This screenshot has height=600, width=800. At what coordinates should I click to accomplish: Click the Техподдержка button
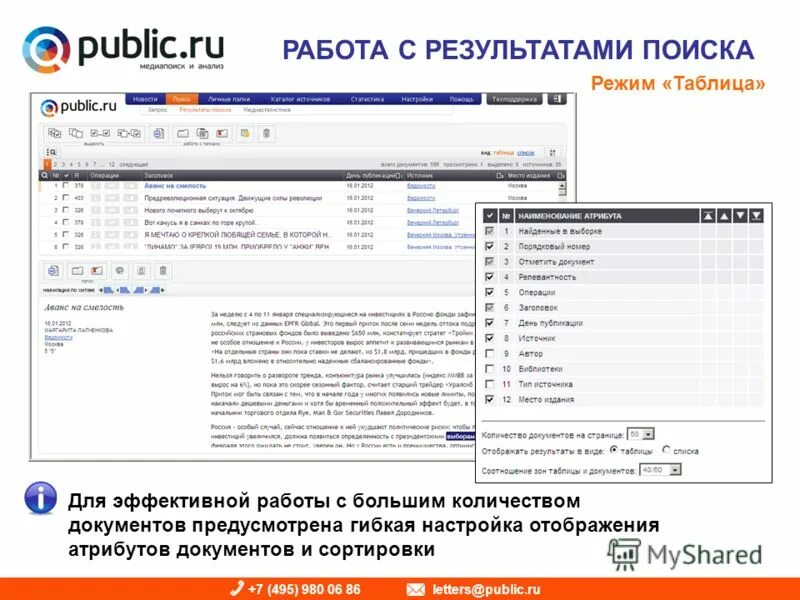click(x=514, y=99)
